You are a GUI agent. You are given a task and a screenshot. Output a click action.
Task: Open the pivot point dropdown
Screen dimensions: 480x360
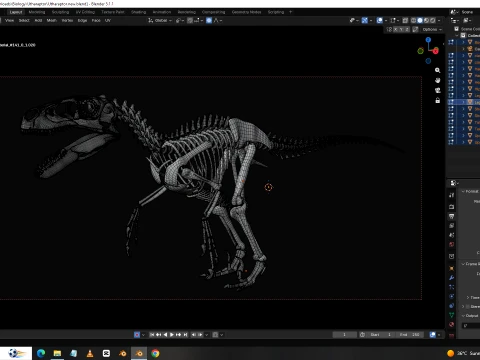click(180, 20)
